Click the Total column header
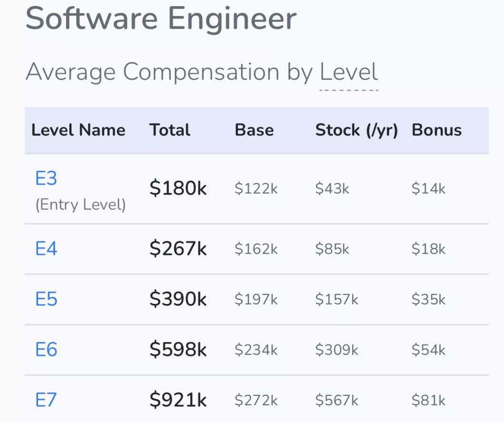The width and height of the screenshot is (504, 422). tap(170, 130)
